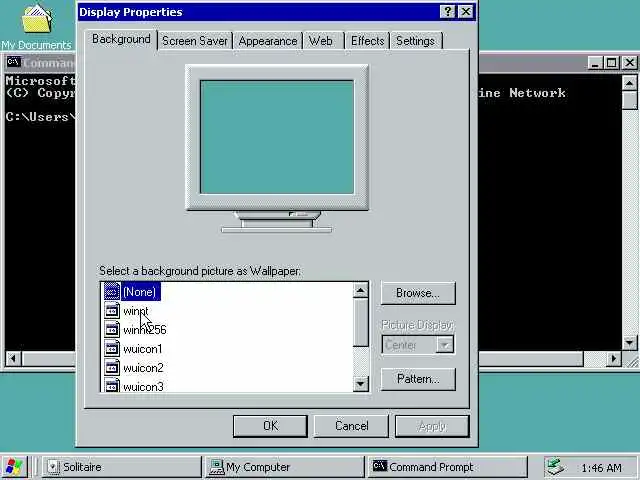The width and height of the screenshot is (640, 480).
Task: Close the Display Properties dialog
Action: (x=465, y=11)
